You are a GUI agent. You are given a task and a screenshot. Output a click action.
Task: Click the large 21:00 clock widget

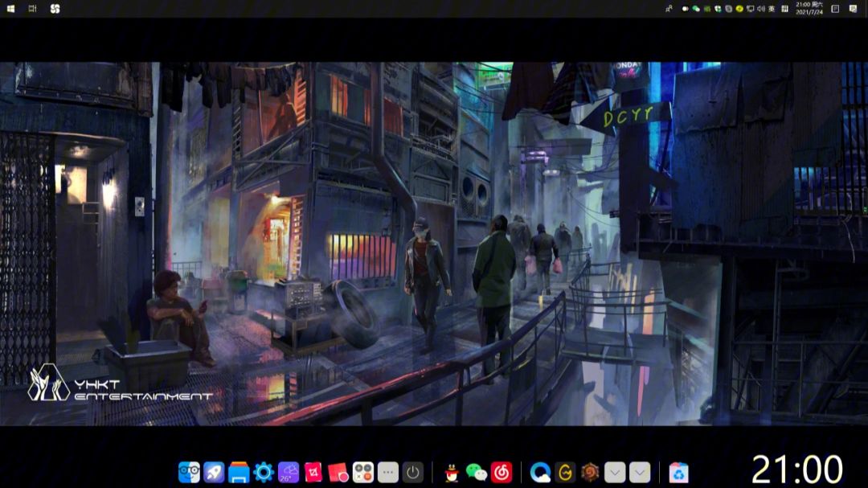click(797, 470)
